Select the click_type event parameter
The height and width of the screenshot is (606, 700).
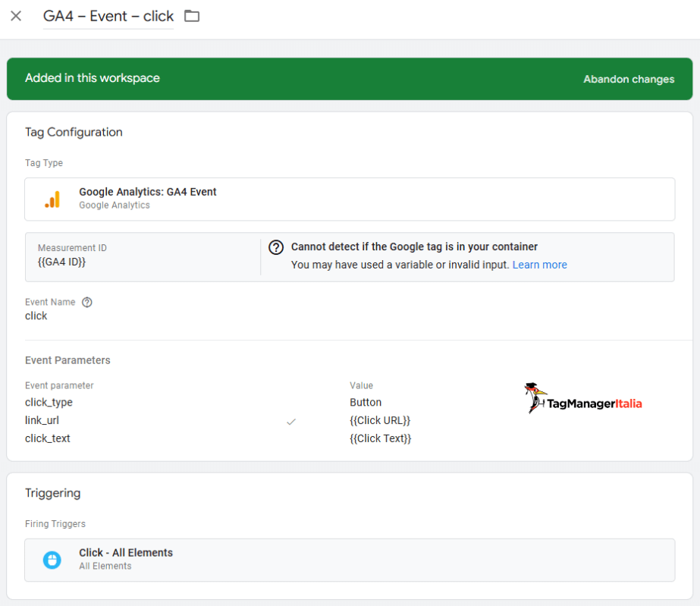pos(49,403)
